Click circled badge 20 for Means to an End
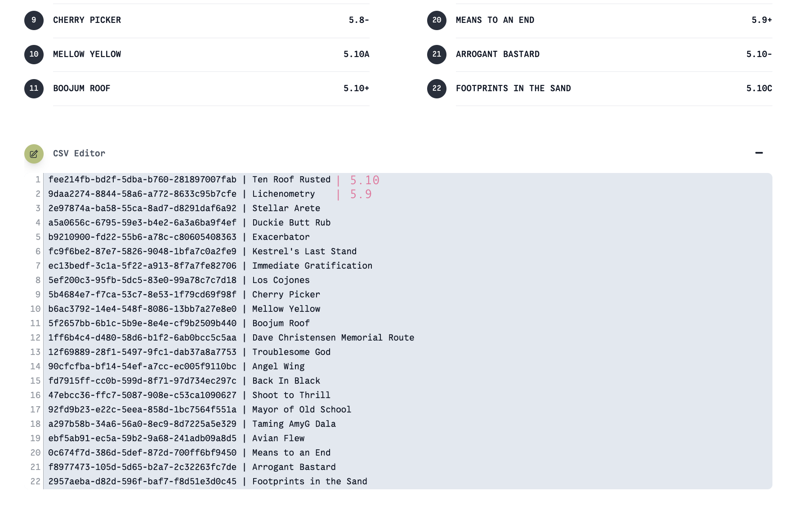This screenshot has height=523, width=812. (436, 20)
